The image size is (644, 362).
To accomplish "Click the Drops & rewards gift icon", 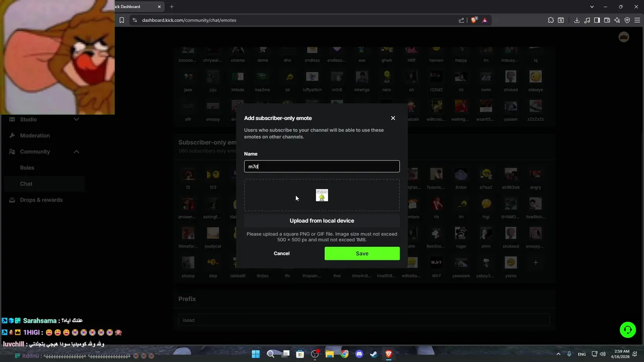I will pyautogui.click(x=12, y=200).
